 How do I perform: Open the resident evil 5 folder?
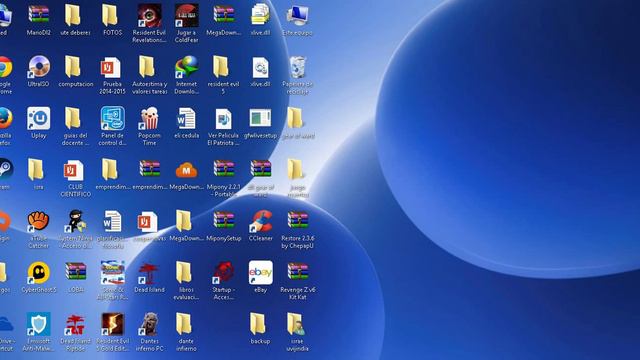click(x=221, y=67)
